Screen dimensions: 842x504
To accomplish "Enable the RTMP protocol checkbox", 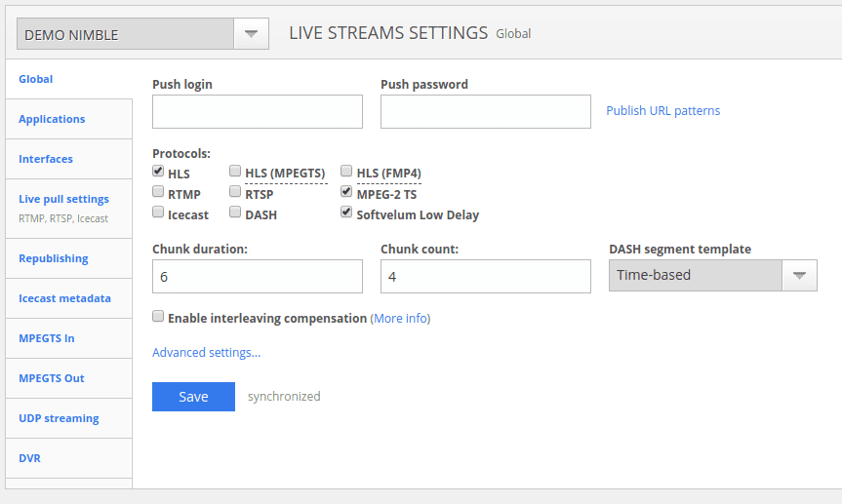I will click(158, 193).
